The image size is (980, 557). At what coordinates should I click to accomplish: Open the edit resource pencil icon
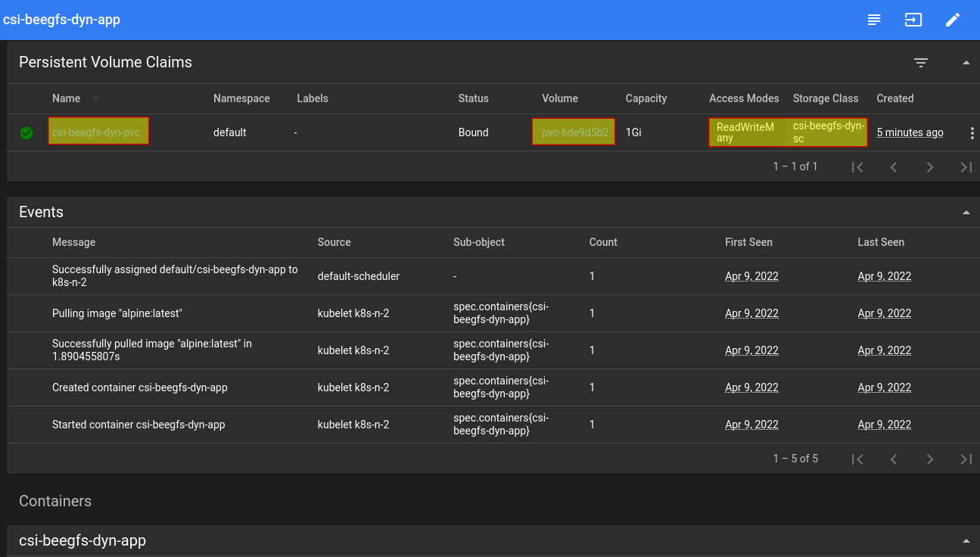point(953,20)
